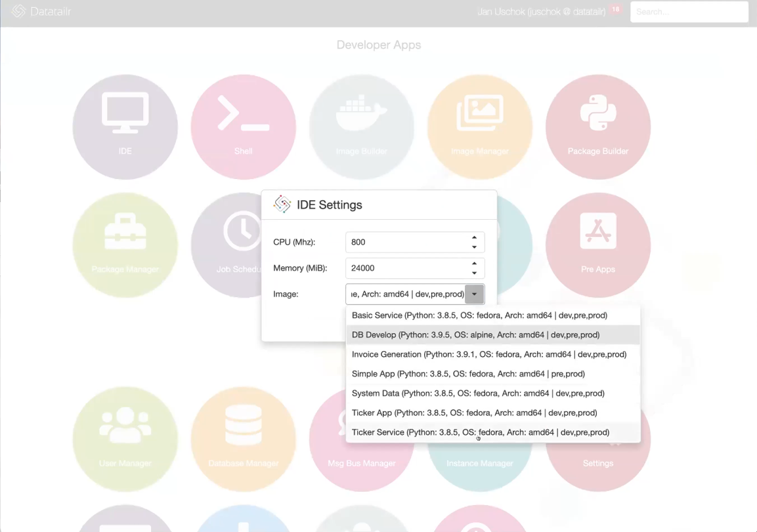Click the Developer Apps heading

click(378, 45)
